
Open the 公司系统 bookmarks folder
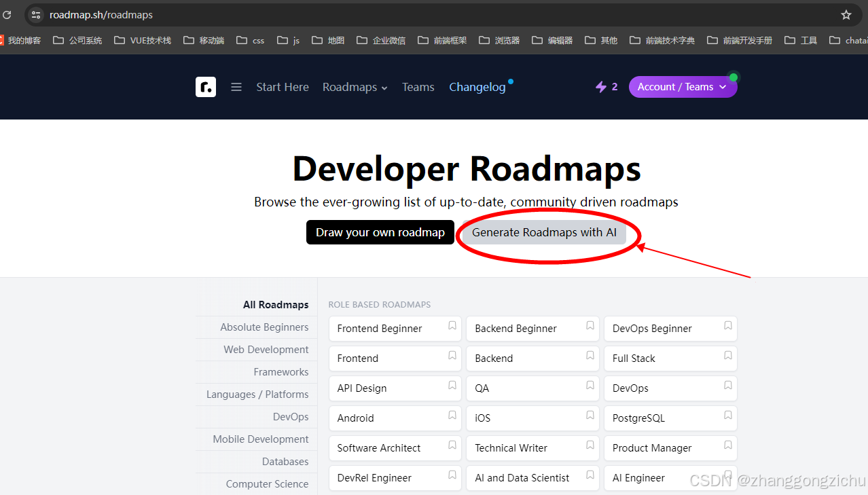tap(77, 40)
